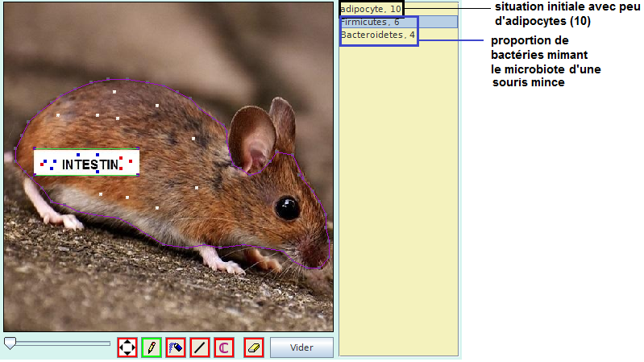Click the 'situation initiale' annotation text
This screenshot has height=362, width=644.
click(563, 14)
